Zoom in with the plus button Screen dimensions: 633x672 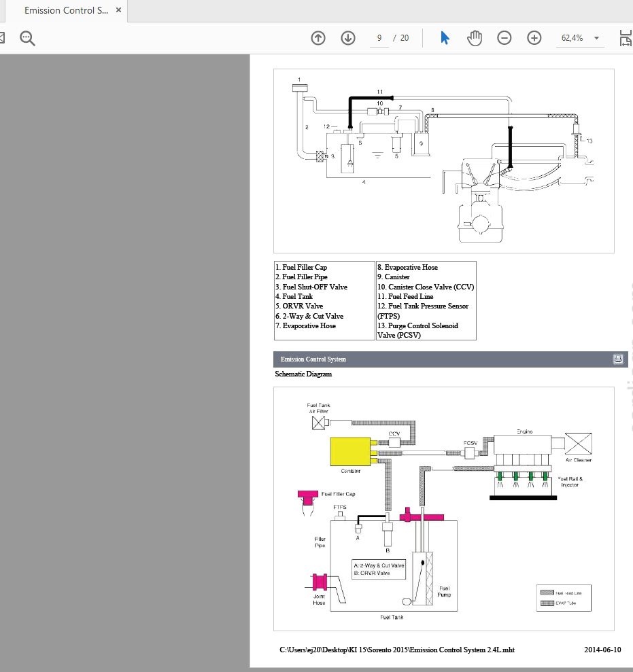pyautogui.click(x=534, y=38)
